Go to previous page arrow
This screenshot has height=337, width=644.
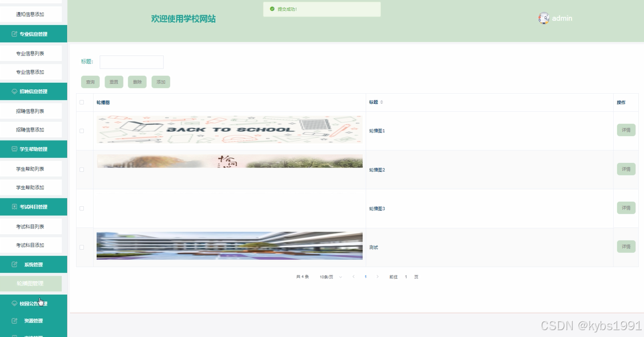[353, 277]
